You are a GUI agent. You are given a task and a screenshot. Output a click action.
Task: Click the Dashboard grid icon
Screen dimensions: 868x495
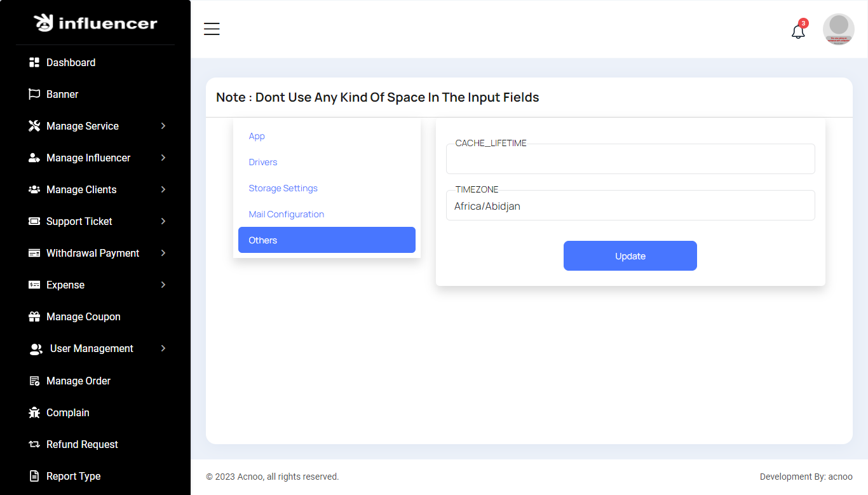[x=34, y=62]
